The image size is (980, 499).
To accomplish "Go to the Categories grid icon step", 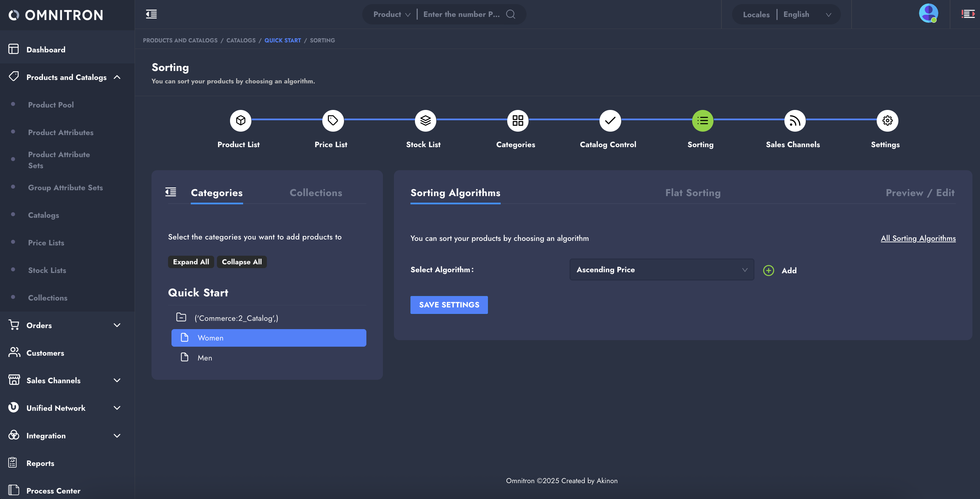I will 518,121.
